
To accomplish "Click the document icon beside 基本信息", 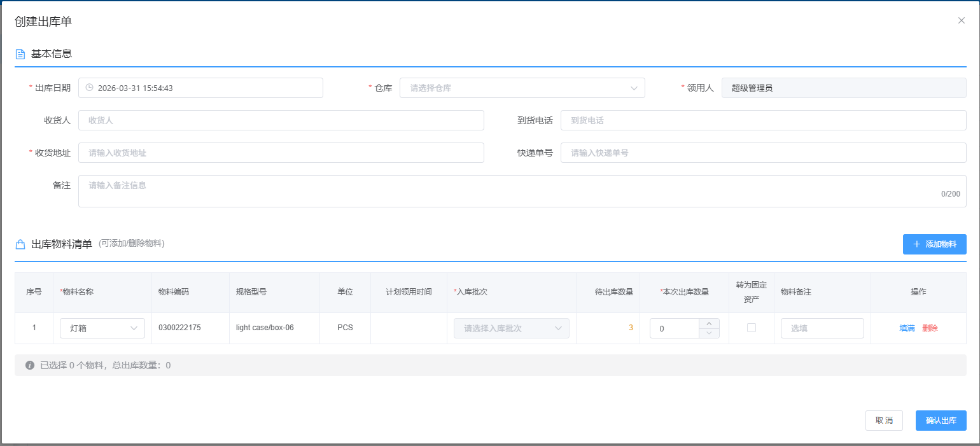I will (x=20, y=54).
